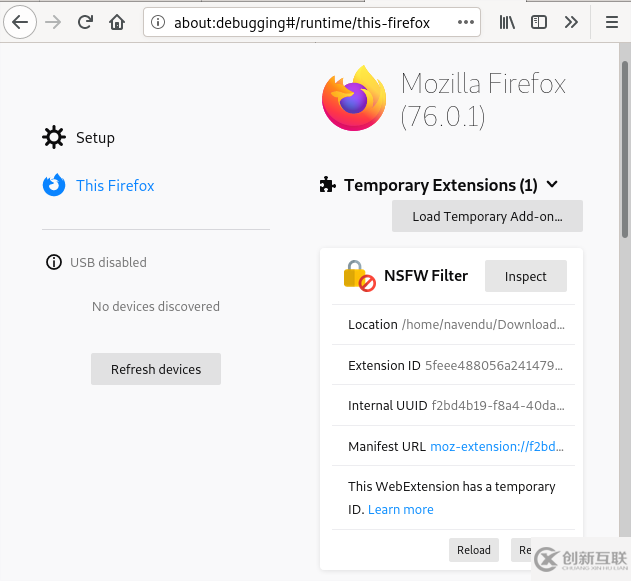This screenshot has width=631, height=581.
Task: Click the NSFW Filter lock icon
Action: point(359,276)
